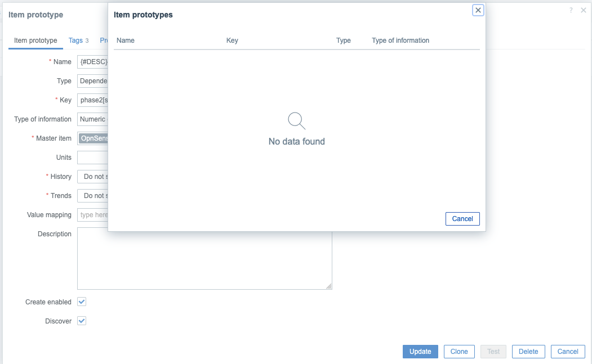Uncheck the Create enabled checkbox
Image resolution: width=592 pixels, height=364 pixels.
click(82, 302)
